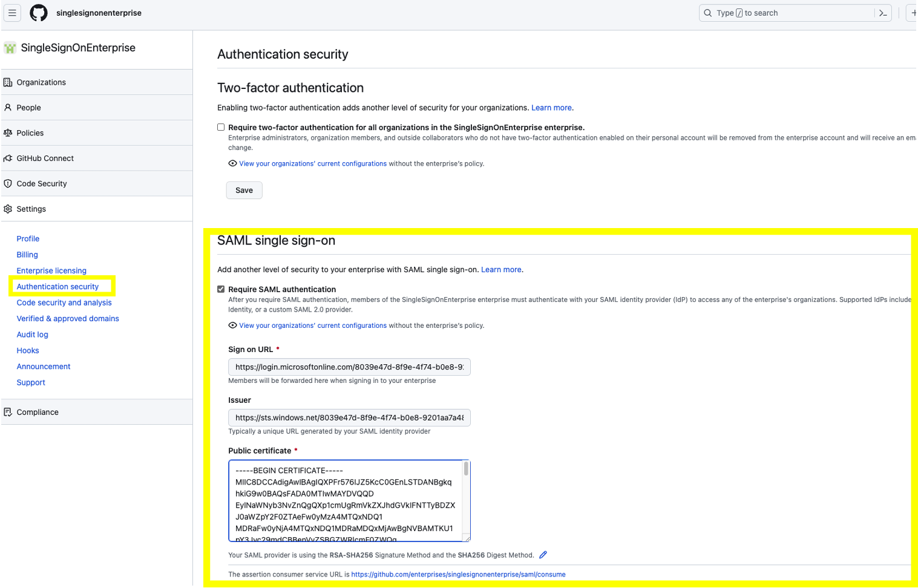918x588 pixels.
Task: Select Authentication security link
Action: 57,287
